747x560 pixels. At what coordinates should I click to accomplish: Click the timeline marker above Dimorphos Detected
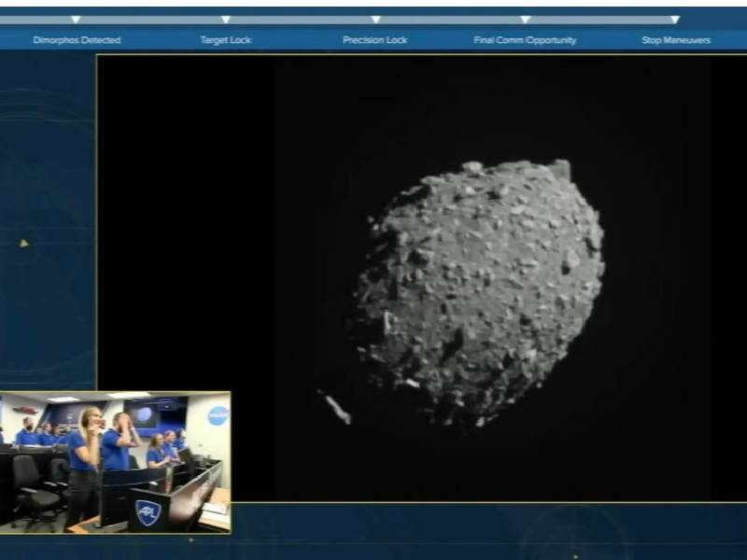tap(76, 20)
